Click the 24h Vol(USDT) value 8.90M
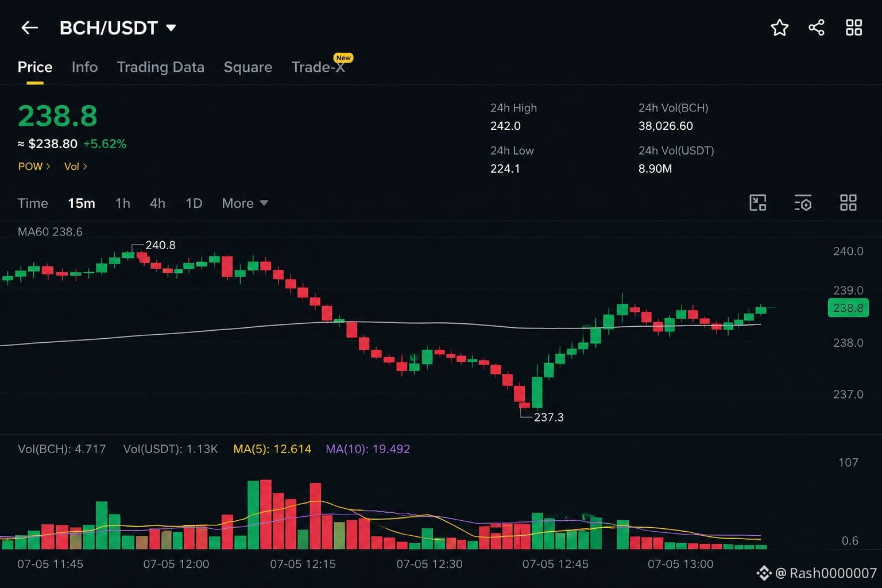Viewport: 882px width, 588px height. click(x=655, y=169)
